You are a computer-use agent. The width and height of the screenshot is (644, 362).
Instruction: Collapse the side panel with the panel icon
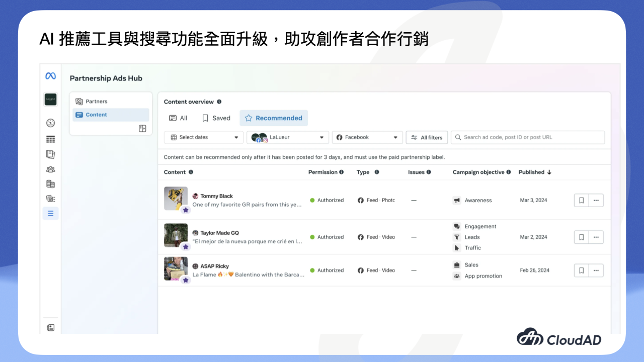pyautogui.click(x=142, y=129)
